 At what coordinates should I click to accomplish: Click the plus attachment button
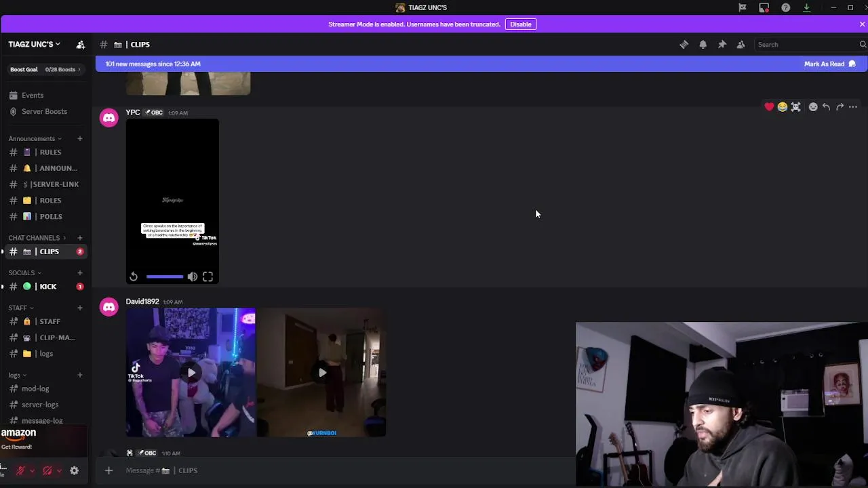click(108, 470)
